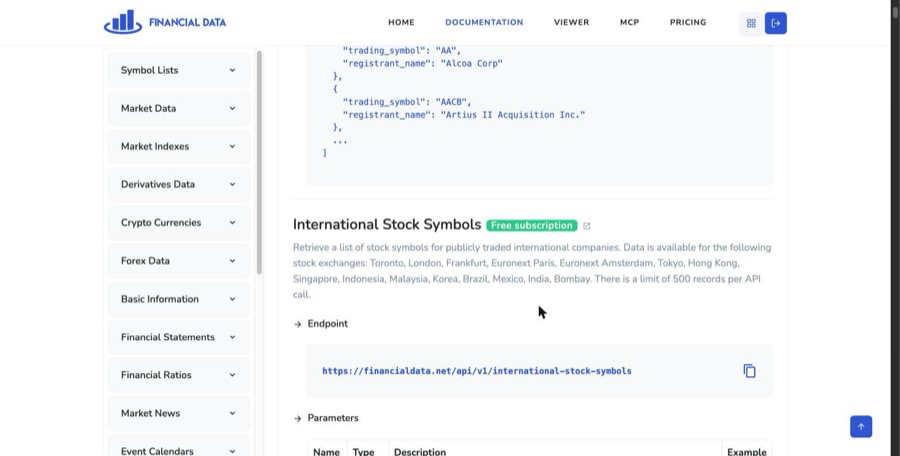Click the International Stock Symbols heading

(x=387, y=225)
